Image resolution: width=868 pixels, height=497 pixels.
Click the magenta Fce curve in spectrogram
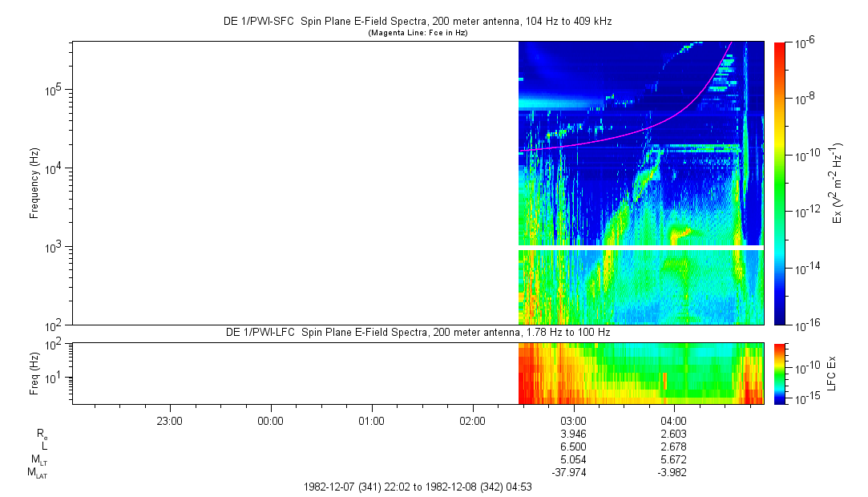pos(641,131)
